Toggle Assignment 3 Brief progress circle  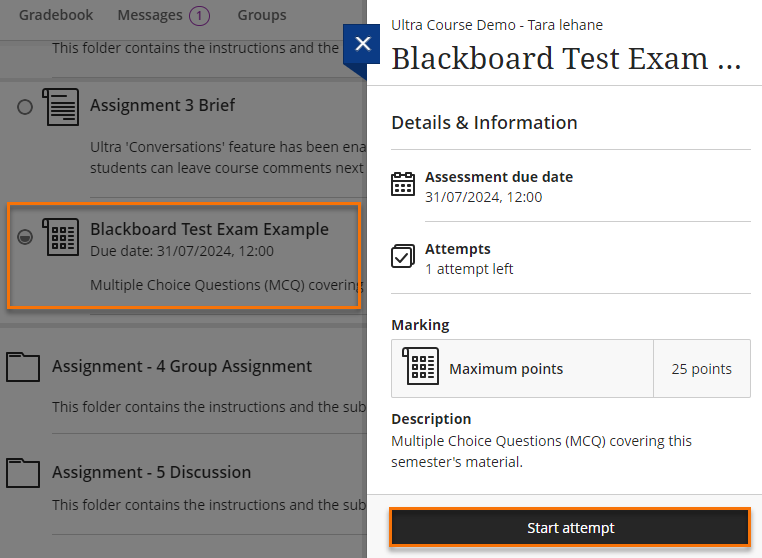[x=25, y=106]
